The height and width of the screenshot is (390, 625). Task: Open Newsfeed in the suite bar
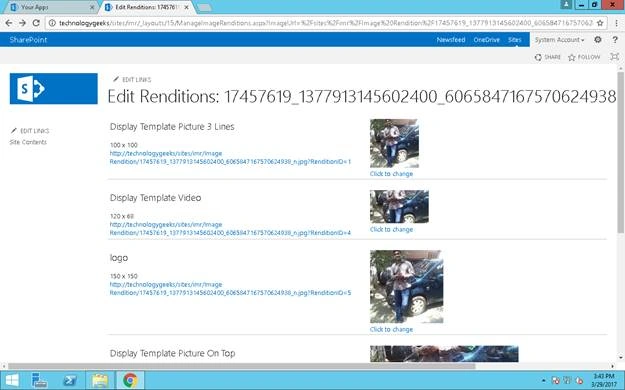pyautogui.click(x=451, y=39)
